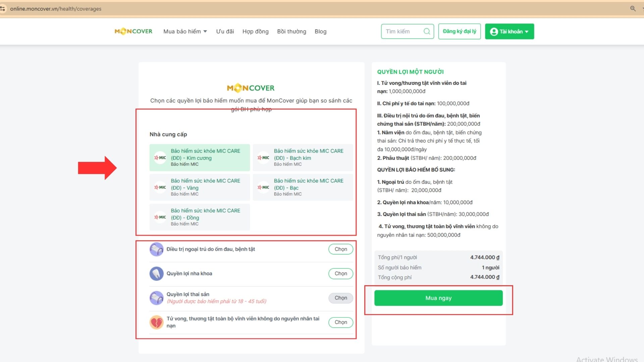Open the Ưu đãi menu item
Viewport: 644px width, 362px height.
pyautogui.click(x=225, y=32)
